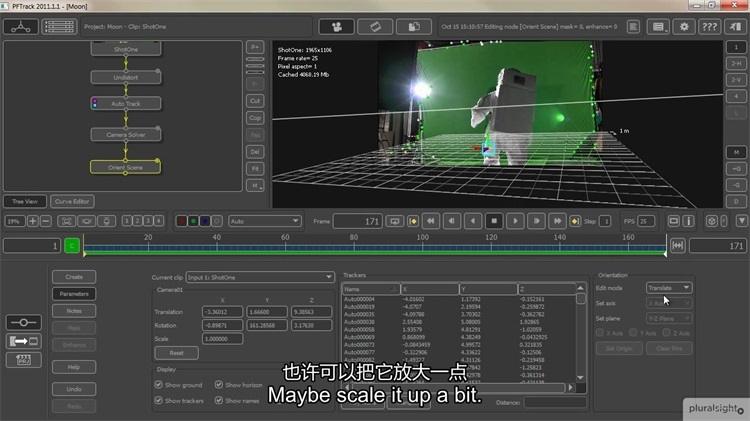Toggle Show trackers checkbox
This screenshot has height=421, width=750.
pyautogui.click(x=158, y=400)
